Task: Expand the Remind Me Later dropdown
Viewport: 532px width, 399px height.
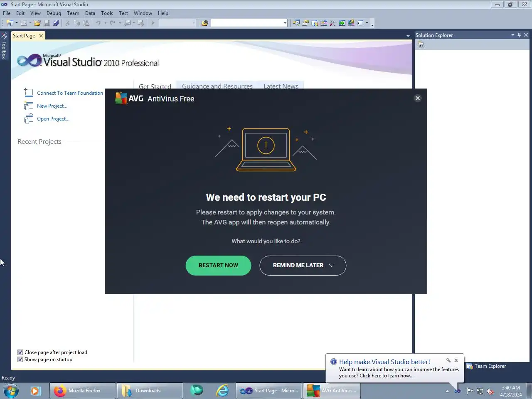Action: (332, 265)
